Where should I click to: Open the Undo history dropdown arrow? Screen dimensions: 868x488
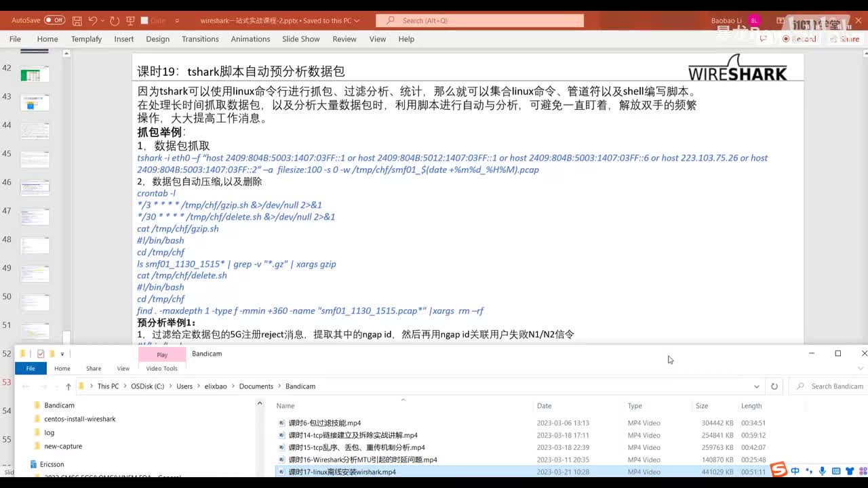103,21
